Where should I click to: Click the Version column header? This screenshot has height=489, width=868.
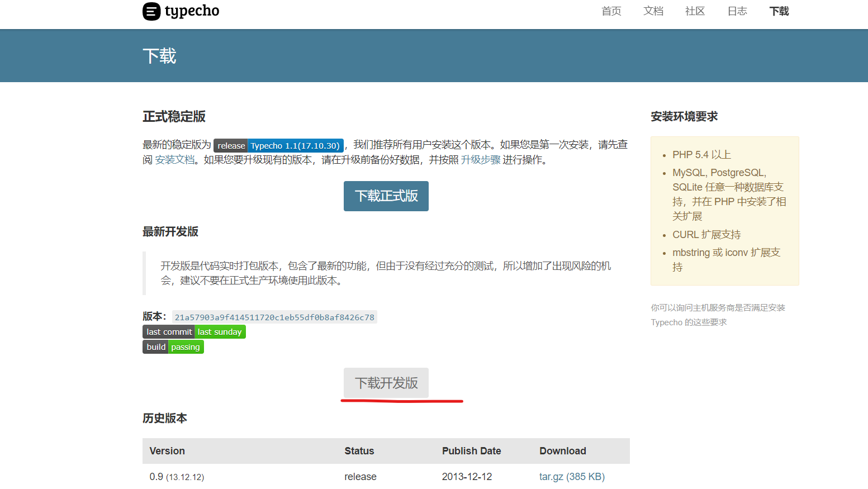(x=167, y=451)
